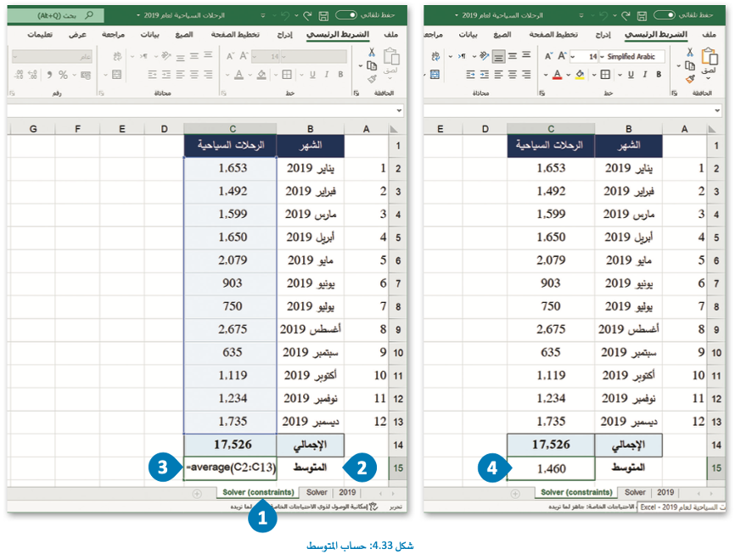The height and width of the screenshot is (560, 735).
Task: Click accessibility status icon in left window
Action: pos(373,507)
